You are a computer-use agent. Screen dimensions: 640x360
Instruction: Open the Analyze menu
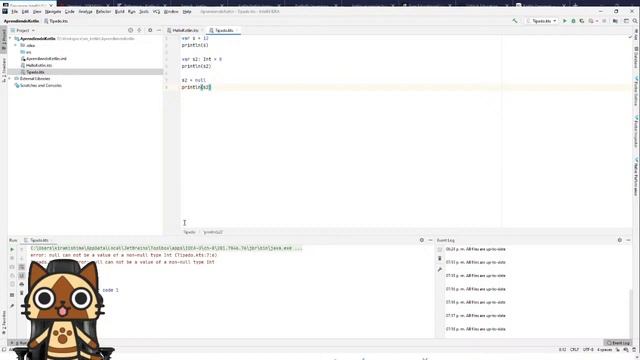click(85, 12)
